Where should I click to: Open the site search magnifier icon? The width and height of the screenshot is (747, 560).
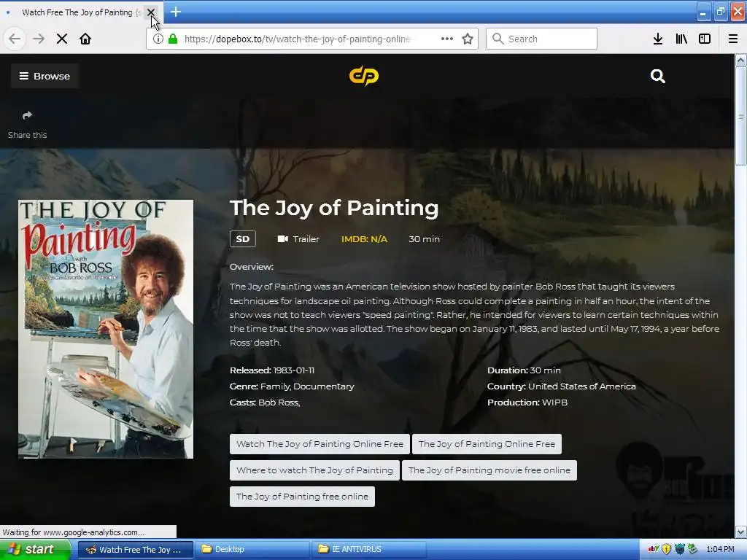coord(658,76)
